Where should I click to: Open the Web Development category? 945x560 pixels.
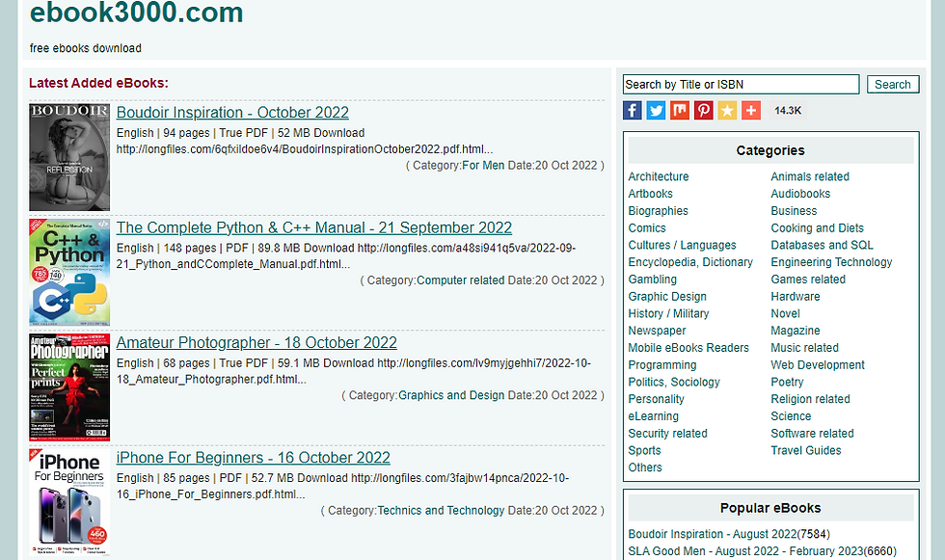pos(818,365)
